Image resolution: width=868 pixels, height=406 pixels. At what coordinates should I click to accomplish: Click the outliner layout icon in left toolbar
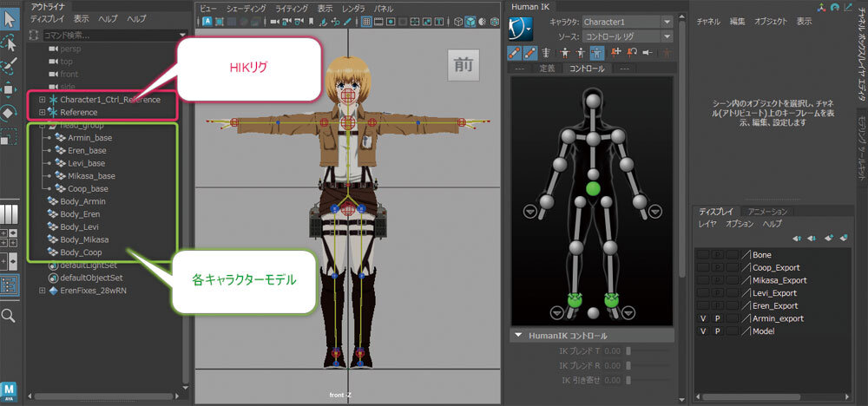click(10, 285)
